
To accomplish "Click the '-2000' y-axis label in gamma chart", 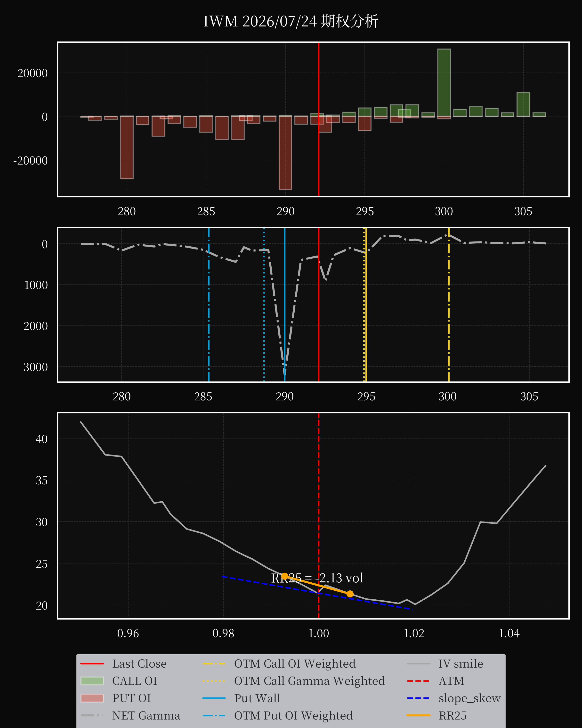I will pos(34,326).
